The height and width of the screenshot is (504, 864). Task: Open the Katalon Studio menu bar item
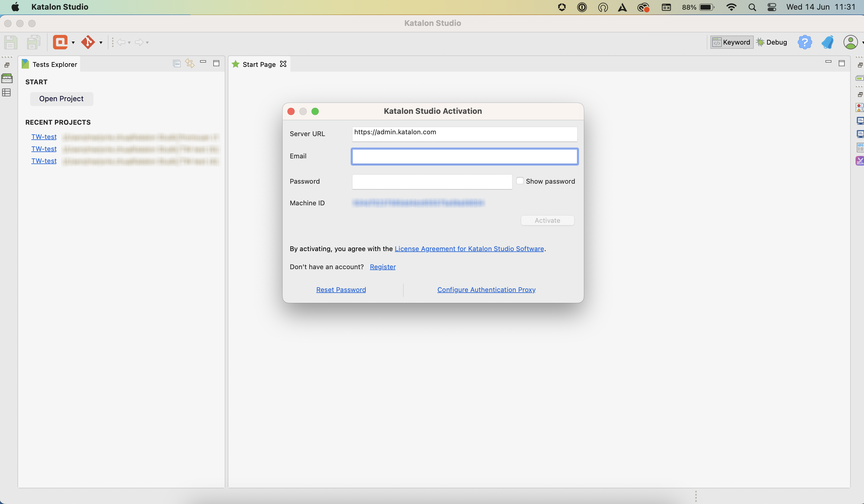click(x=60, y=7)
